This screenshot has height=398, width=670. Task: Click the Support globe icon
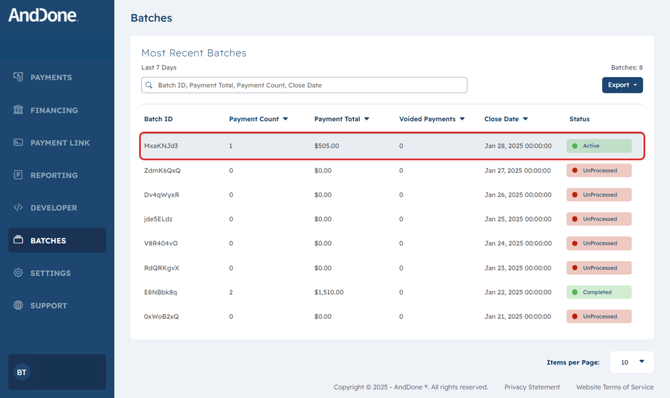18,305
